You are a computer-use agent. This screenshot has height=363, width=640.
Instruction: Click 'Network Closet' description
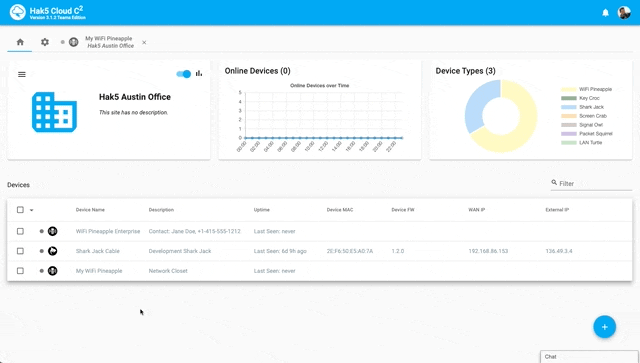pos(168,271)
